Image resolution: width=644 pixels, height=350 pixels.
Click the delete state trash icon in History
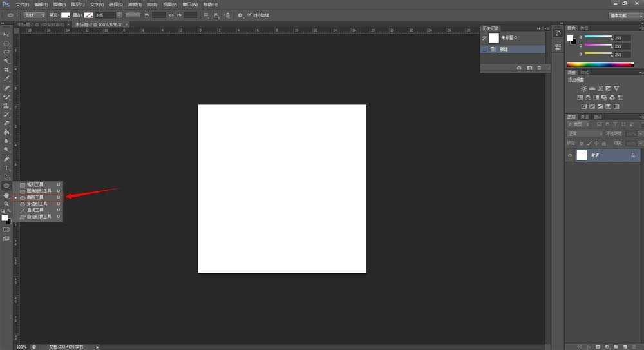539,68
